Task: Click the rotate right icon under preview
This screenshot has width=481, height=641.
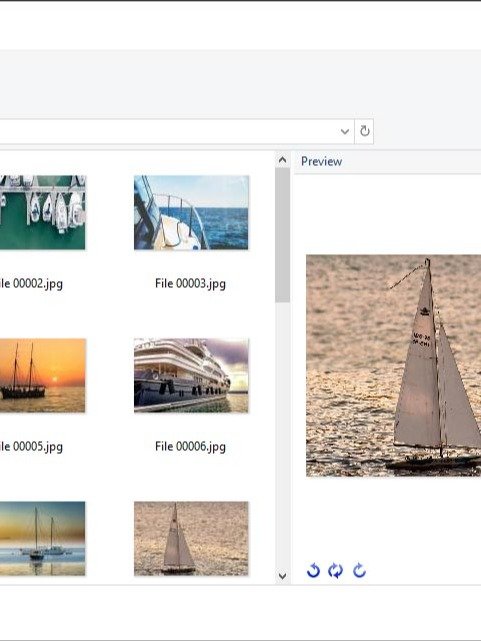Action: pos(359,570)
